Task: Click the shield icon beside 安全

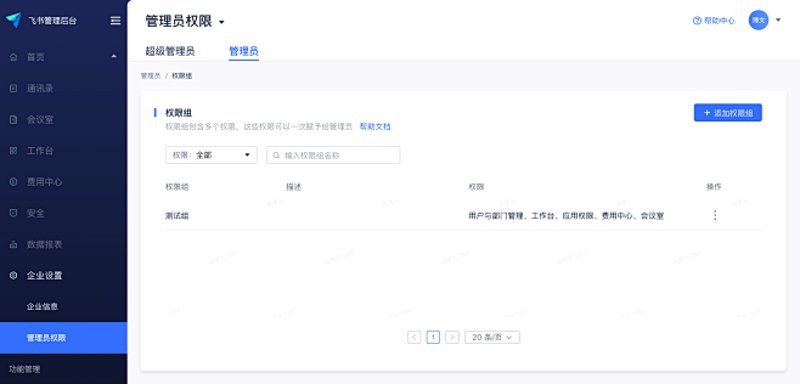Action: (x=14, y=213)
